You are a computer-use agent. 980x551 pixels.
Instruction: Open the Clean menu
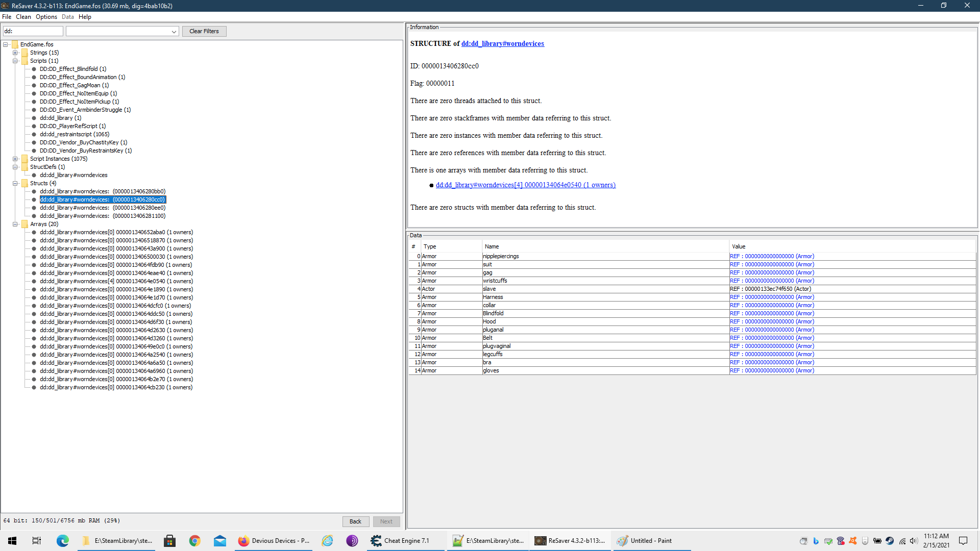23,17
